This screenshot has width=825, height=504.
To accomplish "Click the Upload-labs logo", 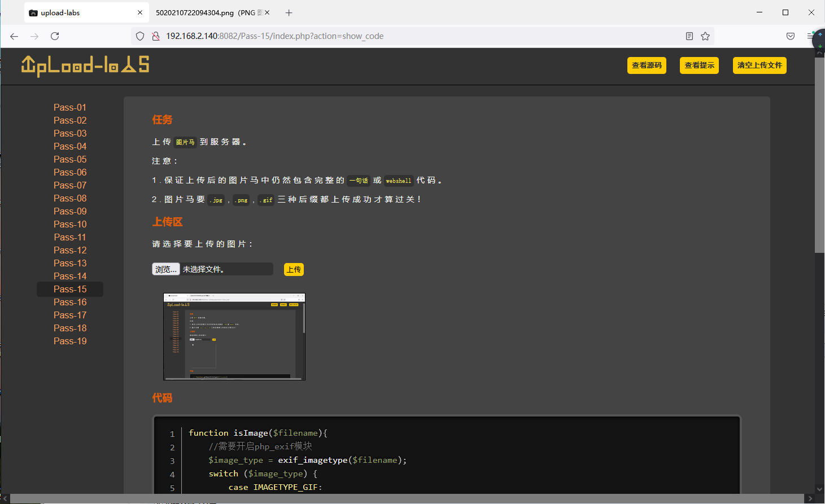I will 85,65.
